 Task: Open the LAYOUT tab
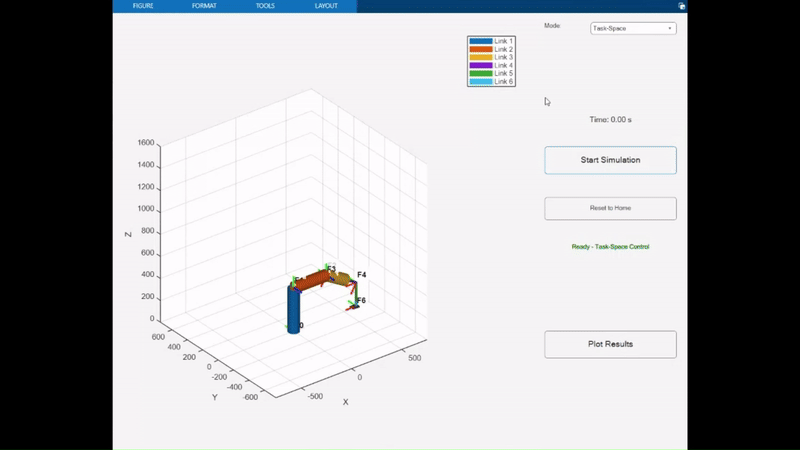[326, 6]
